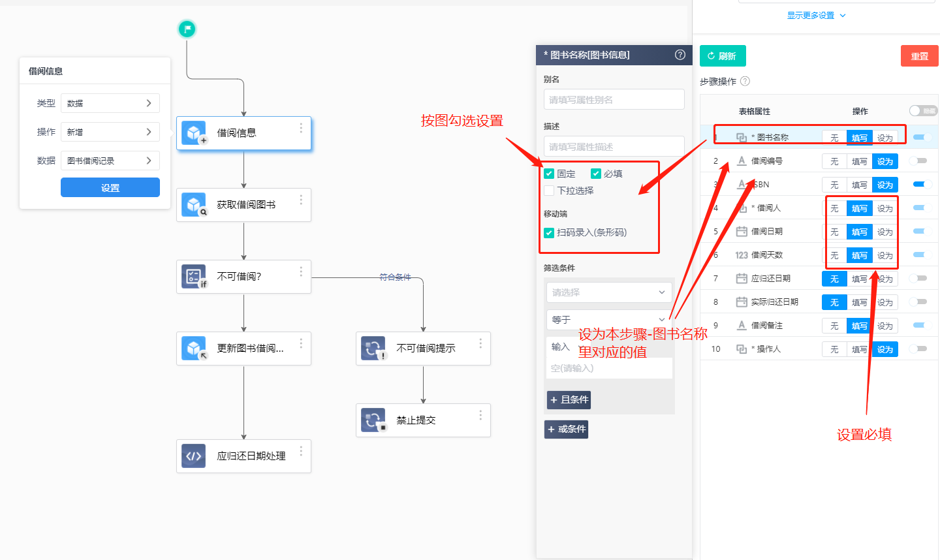940x560 pixels.
Task: Select 无 for 图书名称 row
Action: (834, 138)
